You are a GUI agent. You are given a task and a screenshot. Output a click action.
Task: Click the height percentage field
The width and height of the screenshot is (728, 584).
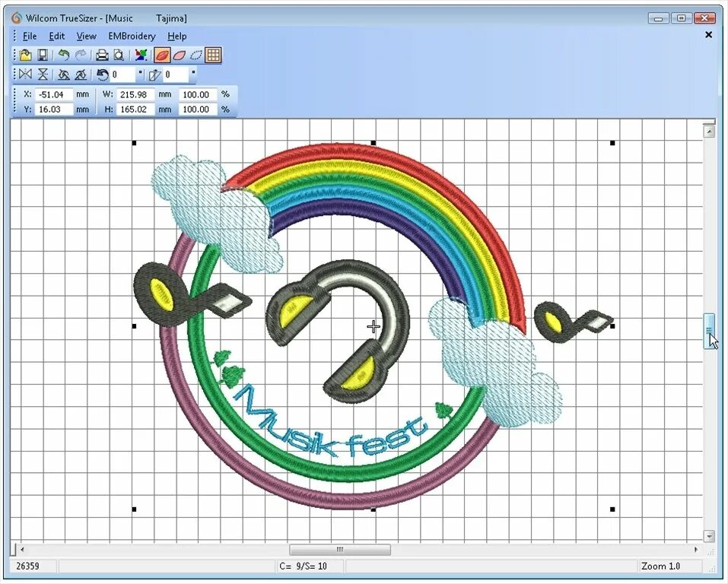(x=198, y=109)
